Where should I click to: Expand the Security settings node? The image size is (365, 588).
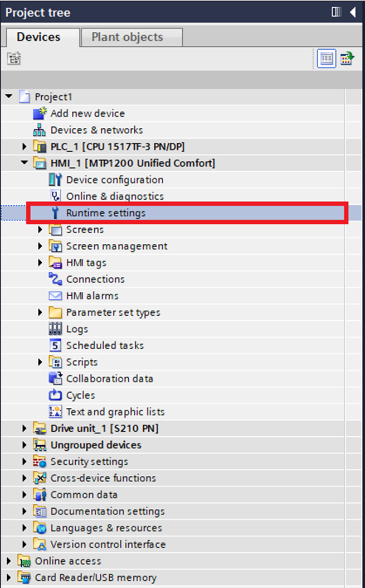pyautogui.click(x=25, y=461)
